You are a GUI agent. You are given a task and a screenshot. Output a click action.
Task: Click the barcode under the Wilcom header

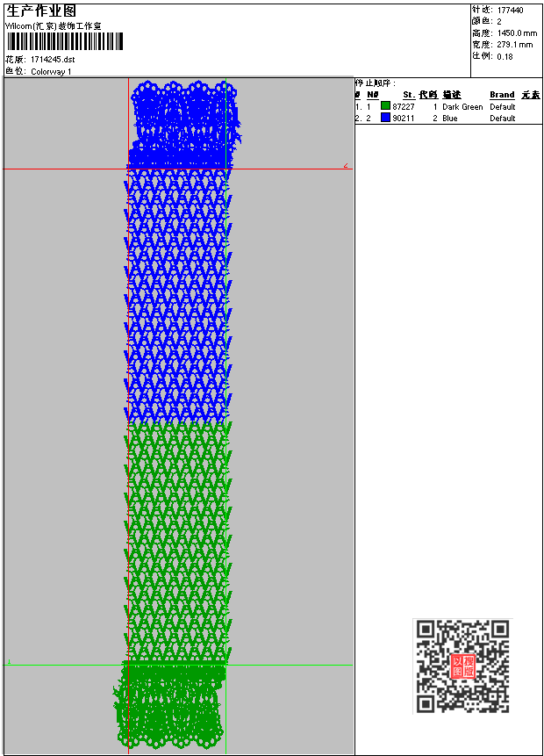click(x=65, y=41)
